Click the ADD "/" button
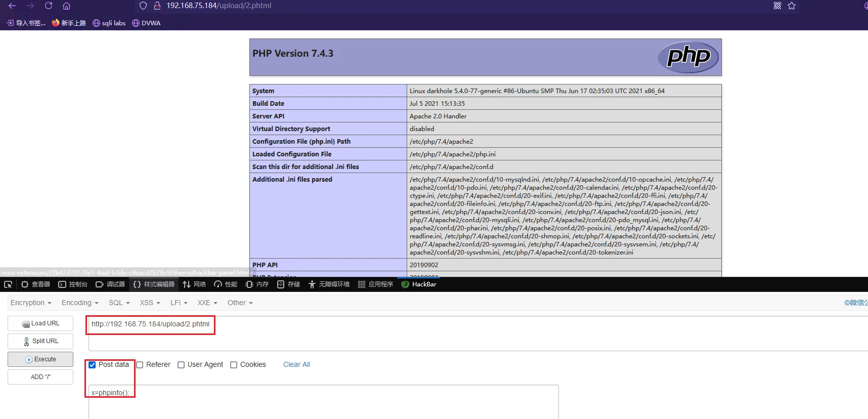868x419 pixels. click(x=40, y=377)
